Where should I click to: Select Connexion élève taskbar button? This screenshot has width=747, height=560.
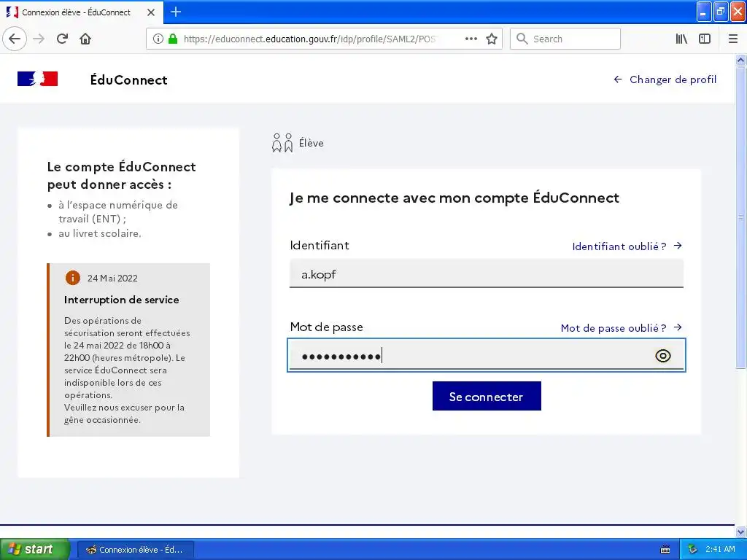click(136, 550)
